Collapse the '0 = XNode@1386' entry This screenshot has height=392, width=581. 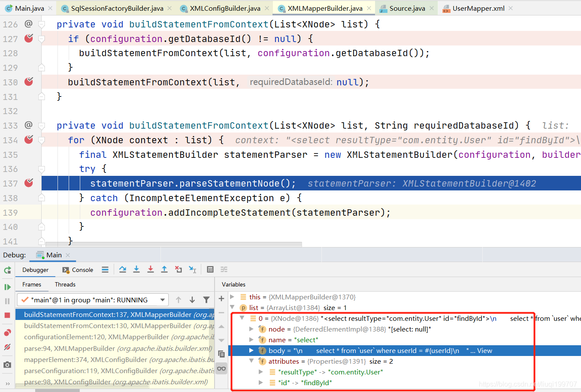(x=242, y=318)
